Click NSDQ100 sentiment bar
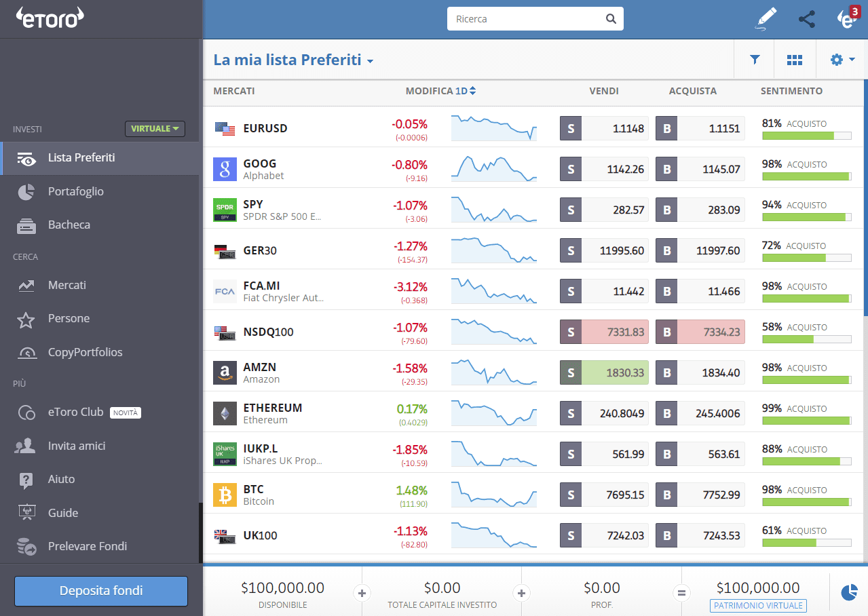868x616 pixels. [x=807, y=339]
